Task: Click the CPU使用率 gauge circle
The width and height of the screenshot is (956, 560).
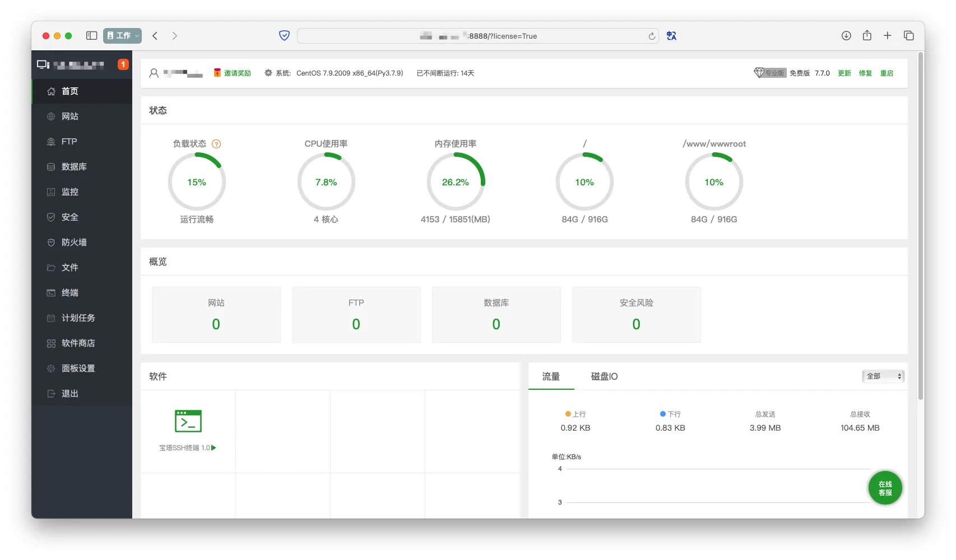Action: click(x=326, y=183)
